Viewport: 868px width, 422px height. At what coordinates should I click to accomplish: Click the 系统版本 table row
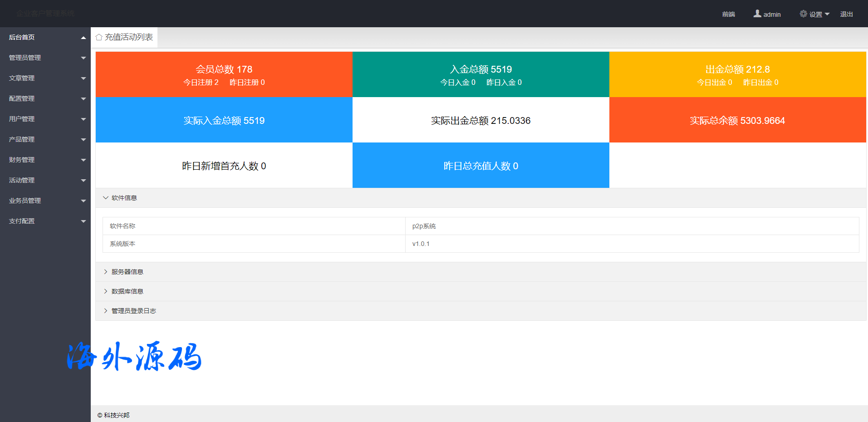click(481, 244)
